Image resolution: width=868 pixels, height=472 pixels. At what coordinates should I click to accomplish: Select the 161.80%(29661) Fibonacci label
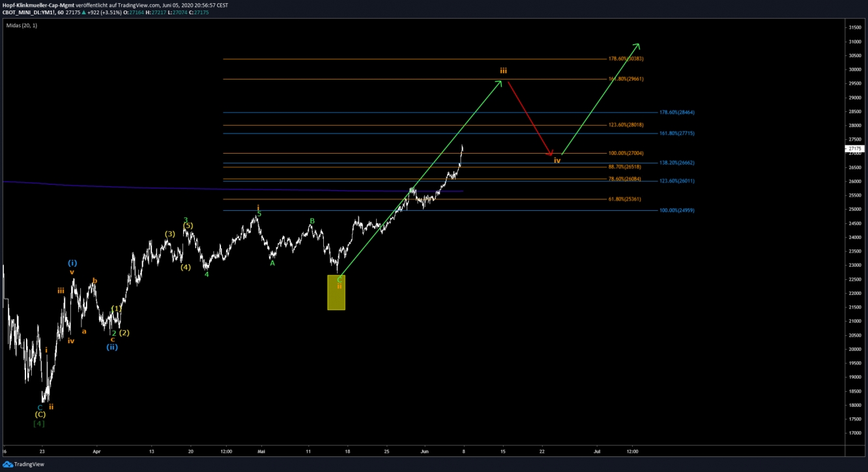(x=626, y=79)
